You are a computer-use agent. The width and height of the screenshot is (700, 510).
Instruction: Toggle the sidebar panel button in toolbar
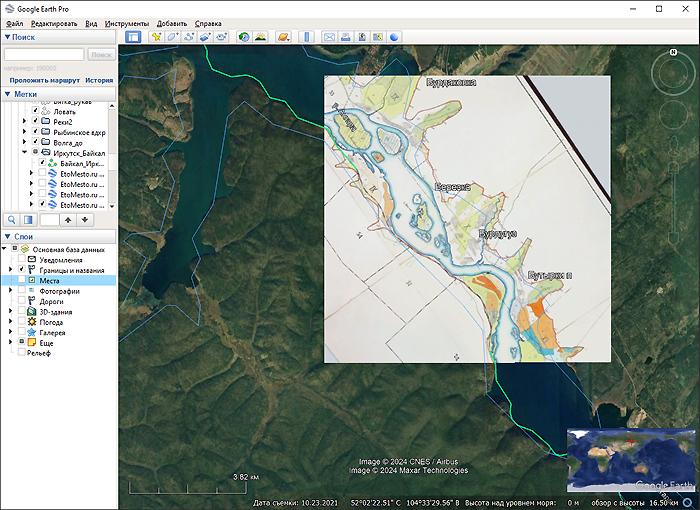click(x=133, y=37)
